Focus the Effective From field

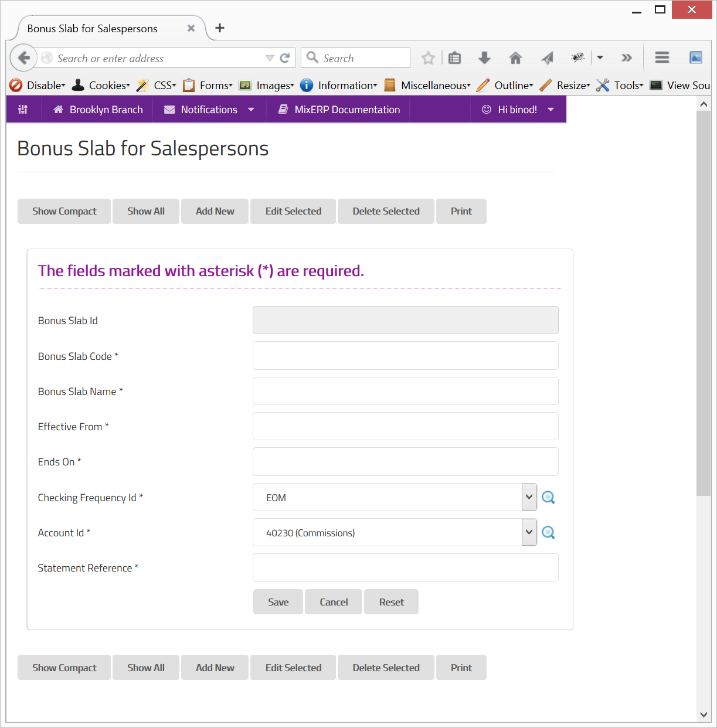coord(406,426)
